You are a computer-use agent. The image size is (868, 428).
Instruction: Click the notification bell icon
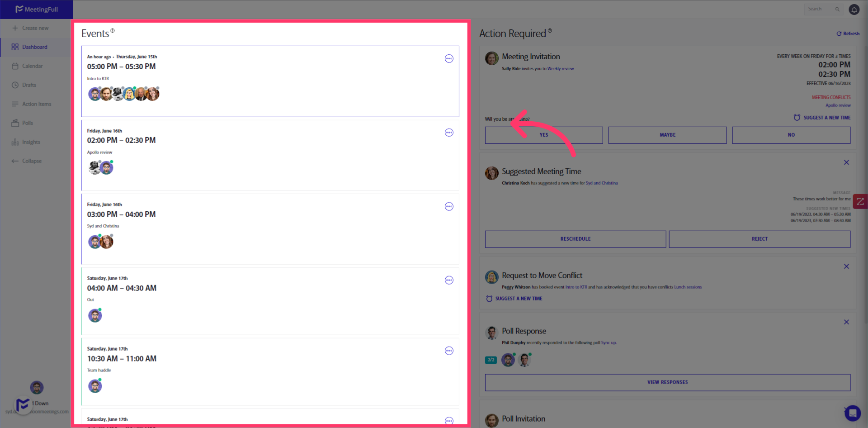[x=854, y=9]
